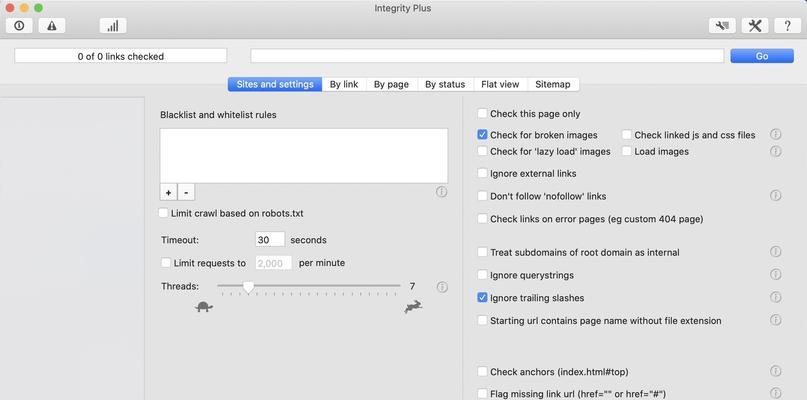
Task: Click info icon for starting url option
Action: pos(776,320)
